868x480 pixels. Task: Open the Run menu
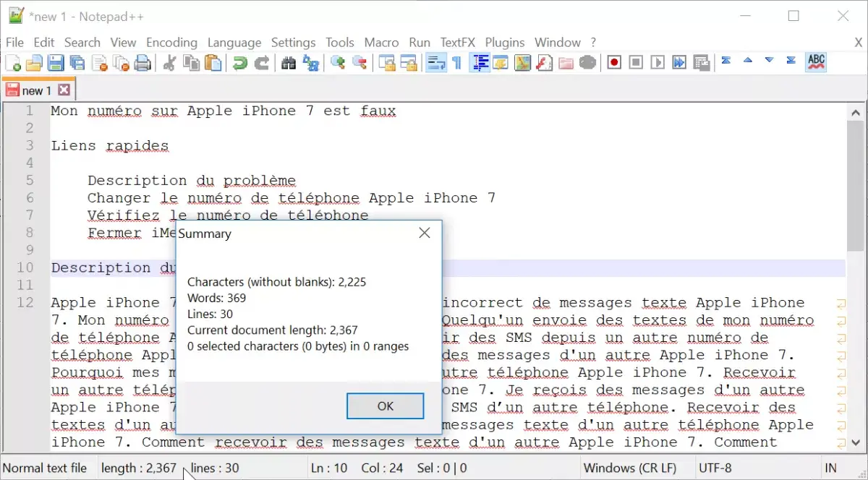[x=420, y=43]
